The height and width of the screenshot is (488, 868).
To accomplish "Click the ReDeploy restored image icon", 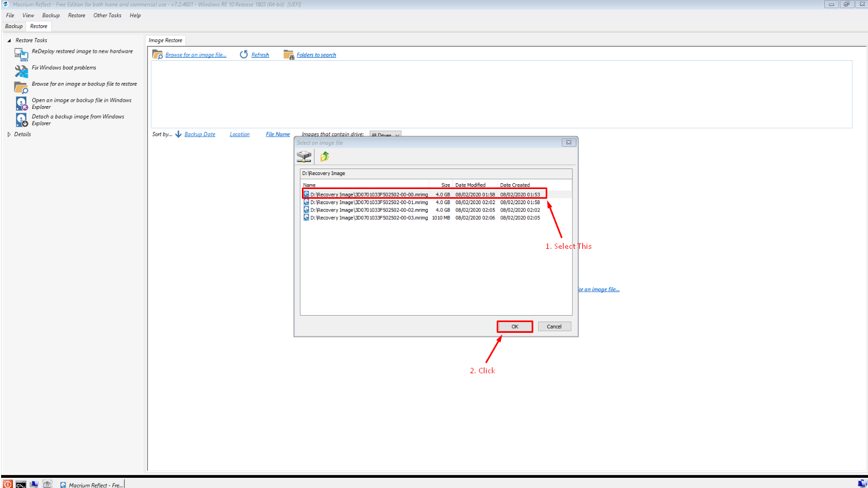I will [x=22, y=54].
